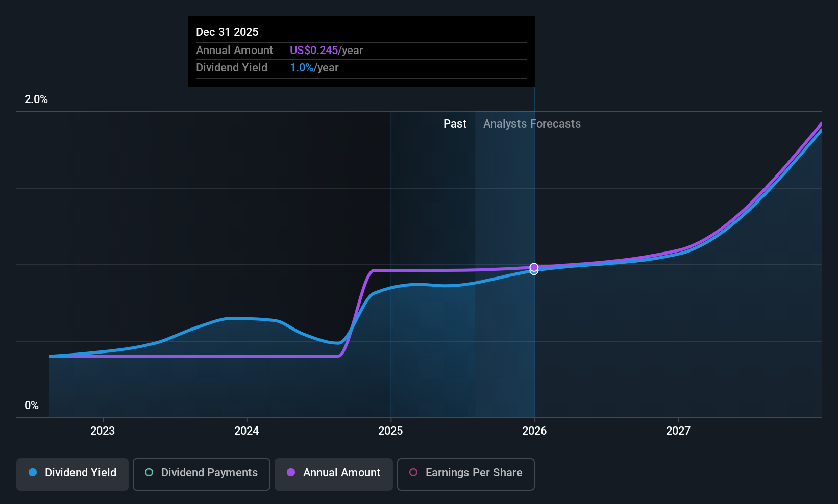Toggle the Earnings Per Share series

tap(465, 474)
